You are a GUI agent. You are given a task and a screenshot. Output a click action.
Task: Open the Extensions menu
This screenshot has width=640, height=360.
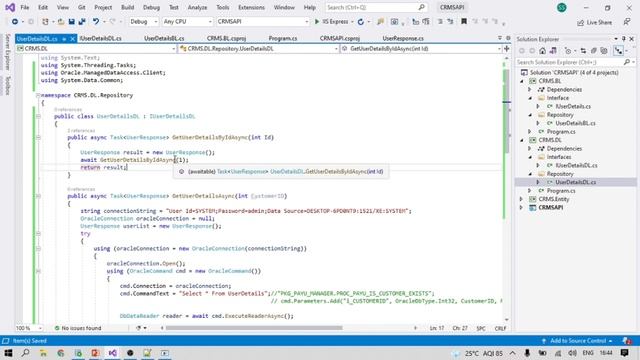click(x=251, y=7)
